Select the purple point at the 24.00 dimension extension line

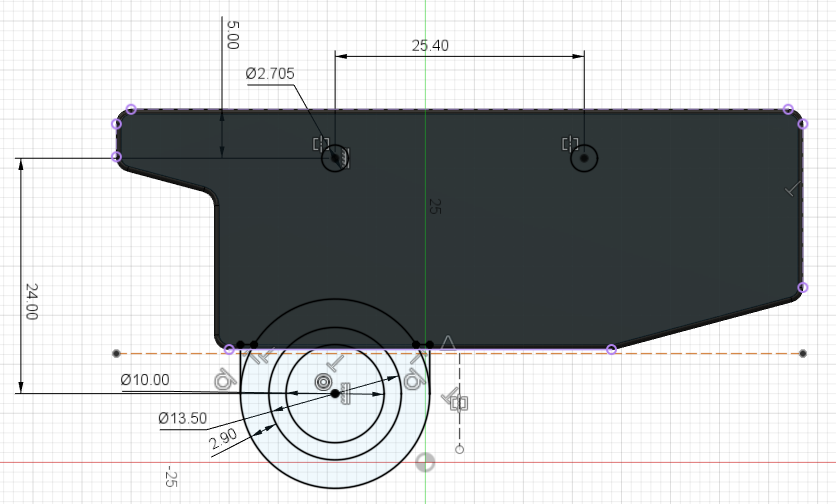click(x=116, y=156)
